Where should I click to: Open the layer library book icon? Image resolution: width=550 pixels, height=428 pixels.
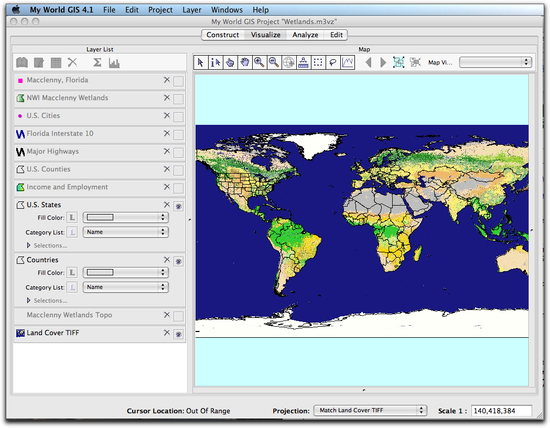(x=22, y=63)
